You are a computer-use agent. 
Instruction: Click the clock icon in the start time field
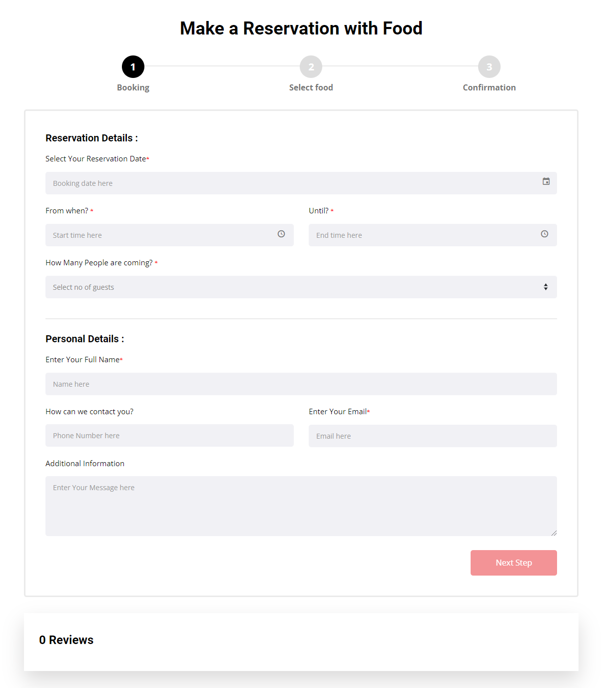[281, 234]
